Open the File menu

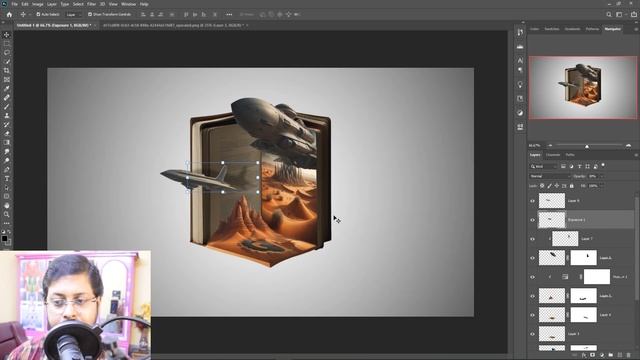14,4
